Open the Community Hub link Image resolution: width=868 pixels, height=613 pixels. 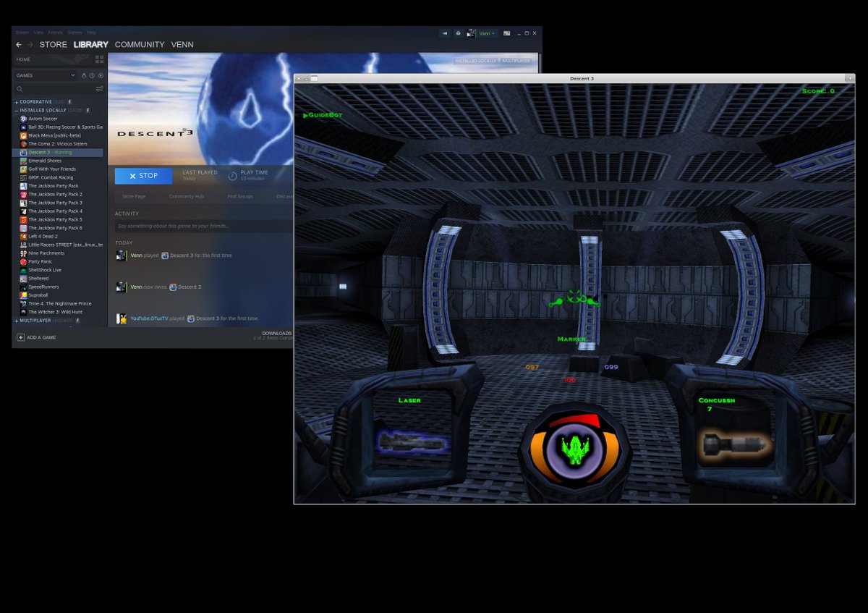(186, 196)
